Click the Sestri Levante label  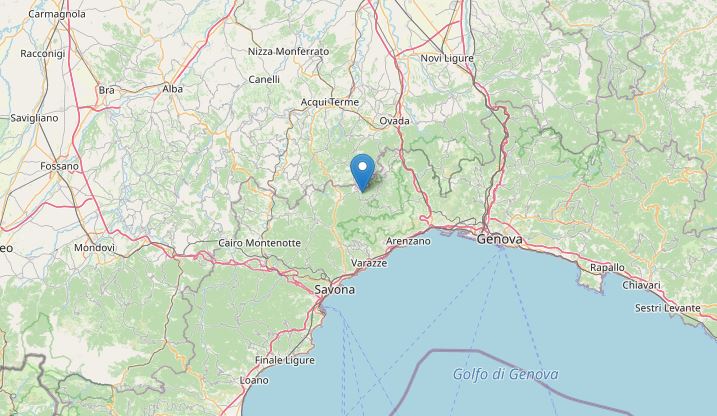point(668,308)
